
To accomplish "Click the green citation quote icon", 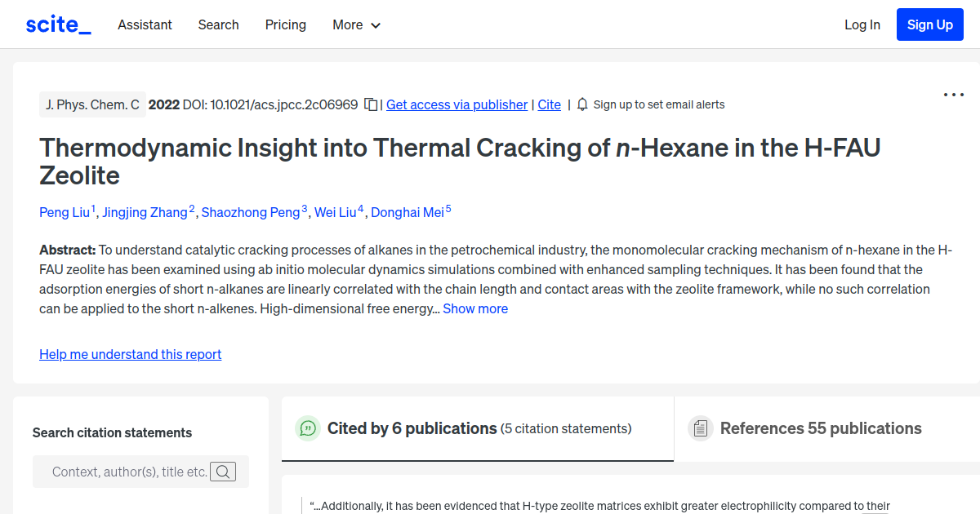I will click(308, 428).
